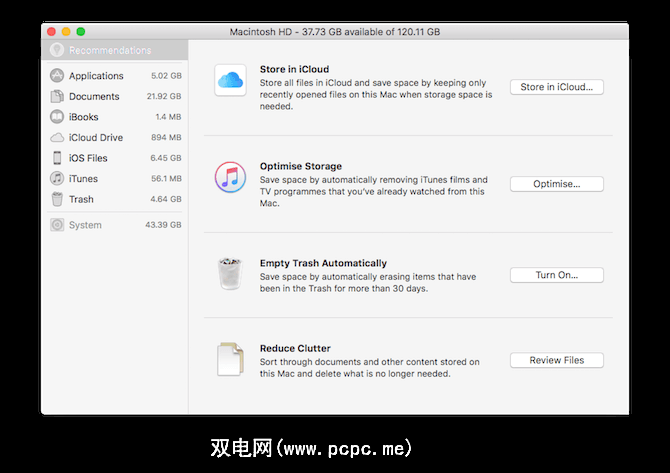This screenshot has width=670, height=473.
Task: Click the iCloud Drive cloud icon
Action: tap(57, 138)
